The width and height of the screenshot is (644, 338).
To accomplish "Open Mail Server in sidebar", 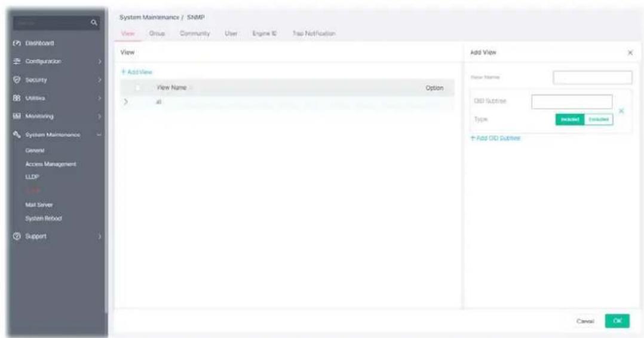I will click(39, 205).
